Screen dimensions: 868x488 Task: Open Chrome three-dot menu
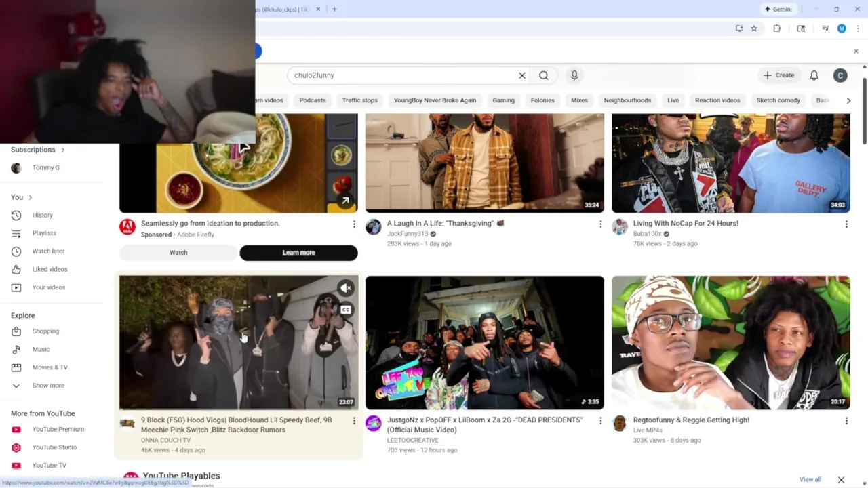point(858,28)
